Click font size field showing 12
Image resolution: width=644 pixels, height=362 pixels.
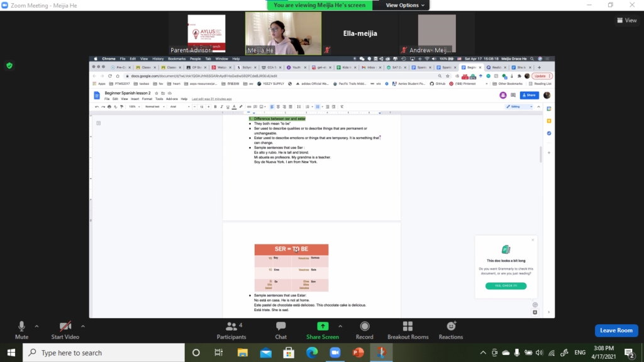tap(202, 107)
